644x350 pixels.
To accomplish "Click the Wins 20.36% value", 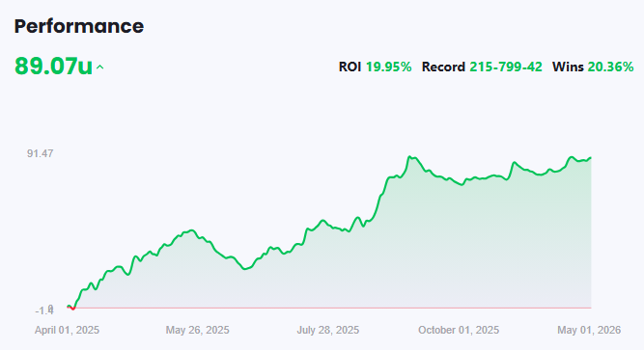I will pos(611,67).
